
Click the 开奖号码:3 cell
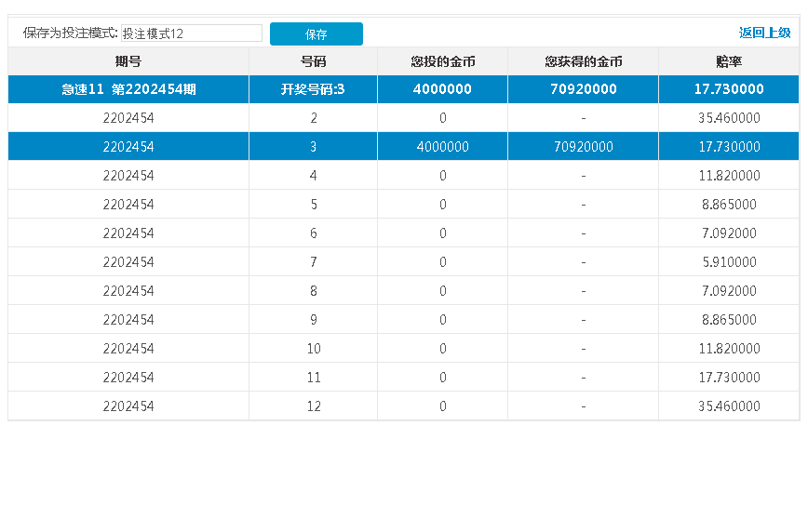[x=313, y=89]
